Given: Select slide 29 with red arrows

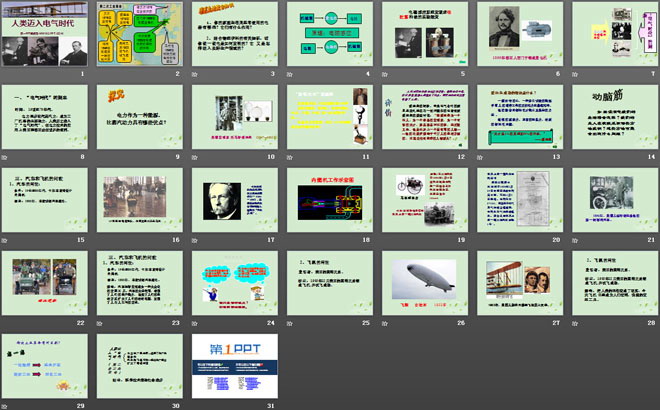Looking at the screenshot, I should pos(45,366).
